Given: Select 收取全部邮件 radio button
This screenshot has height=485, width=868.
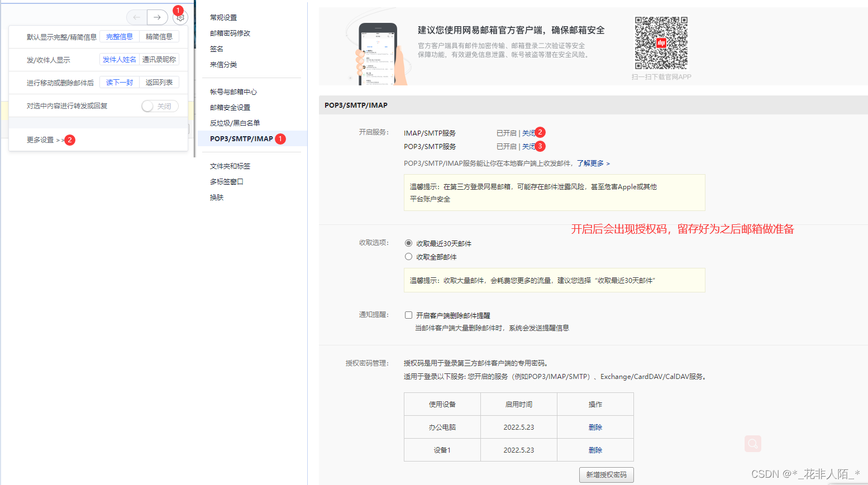Looking at the screenshot, I should (408, 257).
